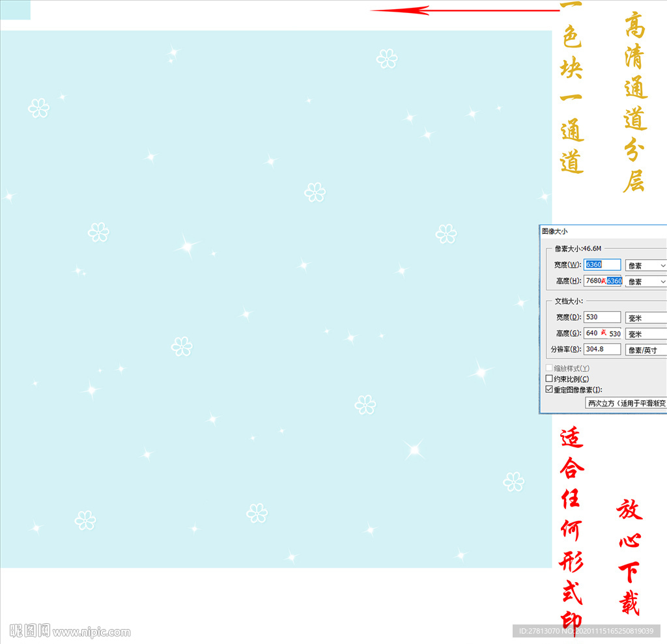Open the 两次立方 resampling method dropdown
Viewport: 667px width, 644px height.
pyautogui.click(x=626, y=403)
